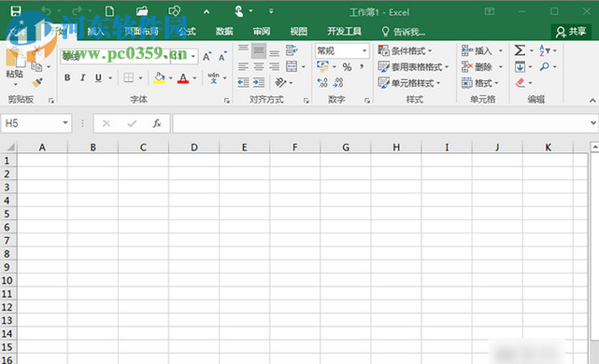The height and width of the screenshot is (364, 599).
Task: Decrease font size with small A button
Action: pyautogui.click(x=222, y=57)
